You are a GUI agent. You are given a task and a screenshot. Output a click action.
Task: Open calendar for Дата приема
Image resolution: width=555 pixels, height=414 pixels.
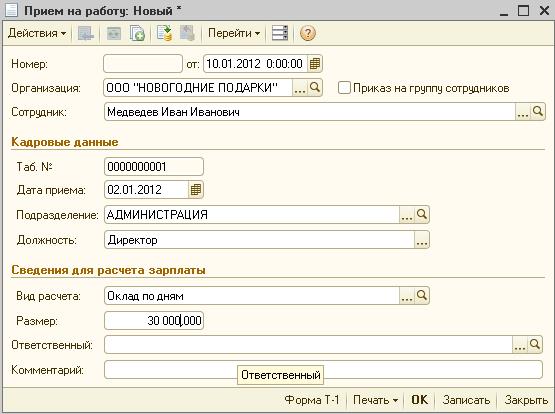click(196, 190)
